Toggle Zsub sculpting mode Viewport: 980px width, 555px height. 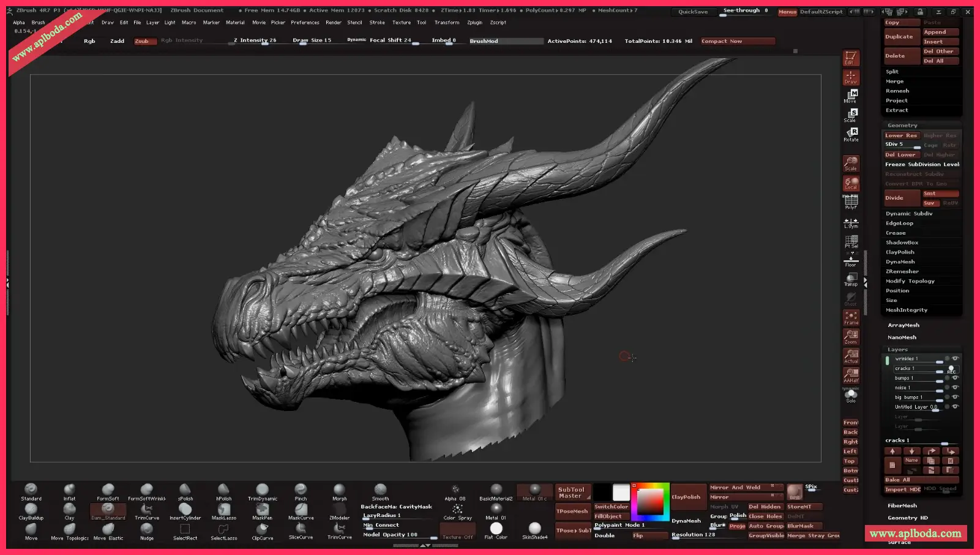tap(145, 41)
